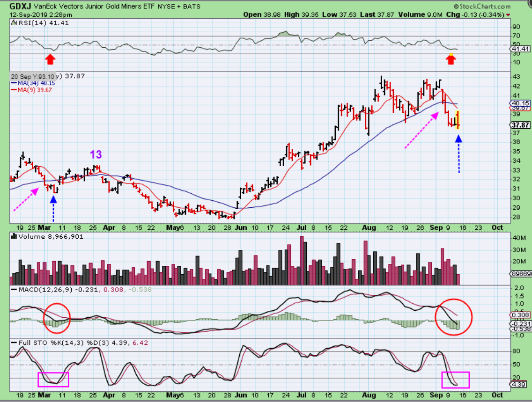Click the Sep label on bottom date axis
Image resolution: width=532 pixels, height=402 pixels.
pyautogui.click(x=436, y=395)
